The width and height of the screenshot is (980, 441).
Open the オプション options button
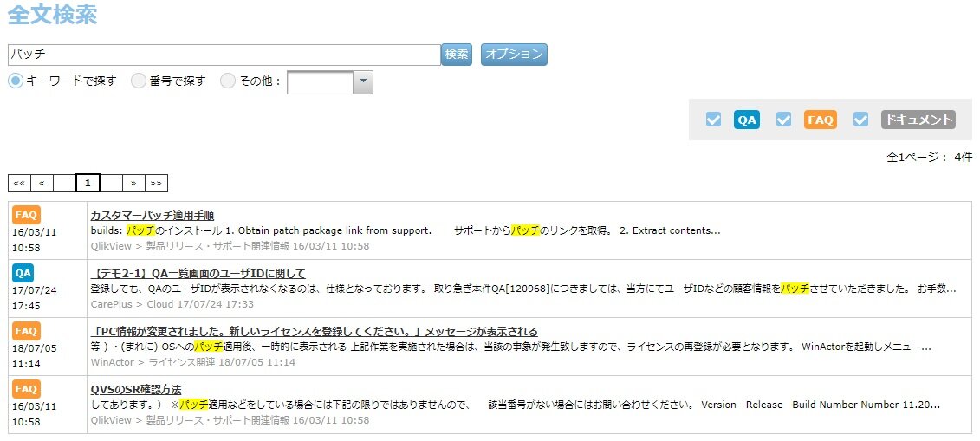514,55
